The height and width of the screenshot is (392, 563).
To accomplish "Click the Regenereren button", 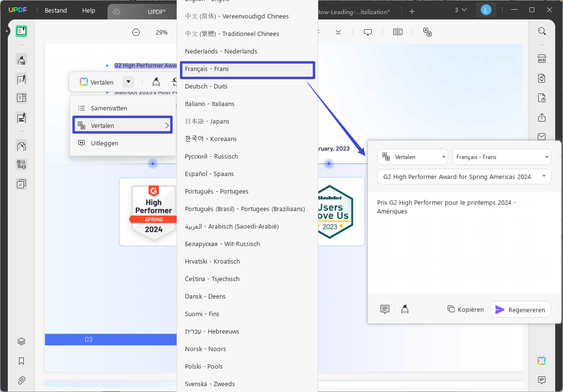I will [521, 309].
